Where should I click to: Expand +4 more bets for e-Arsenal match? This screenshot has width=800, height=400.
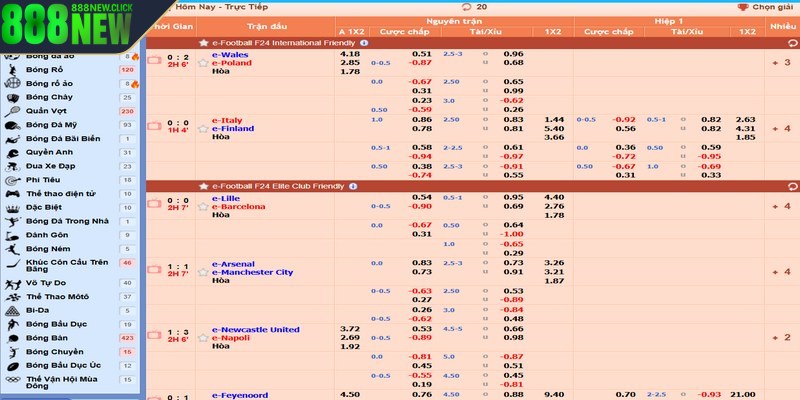[782, 272]
